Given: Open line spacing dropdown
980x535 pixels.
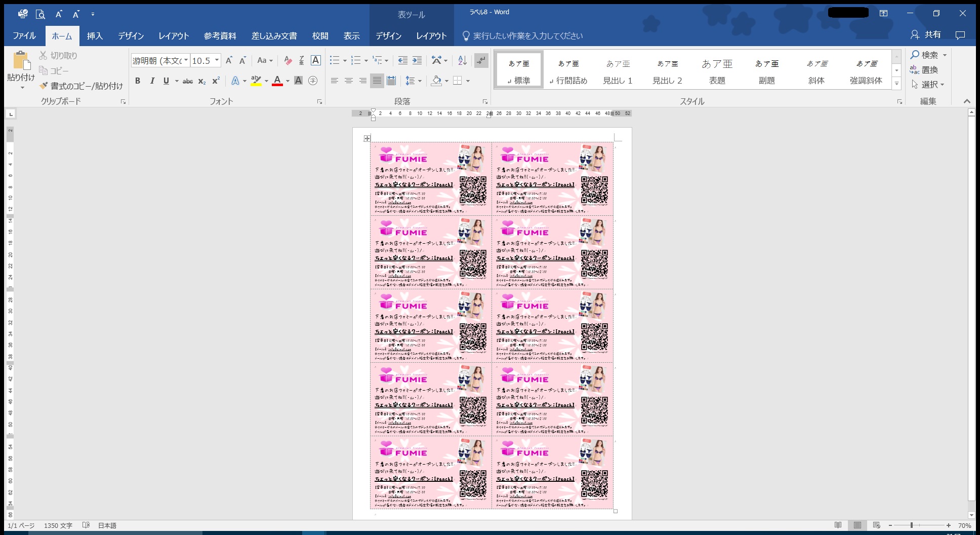Looking at the screenshot, I should click(x=414, y=81).
